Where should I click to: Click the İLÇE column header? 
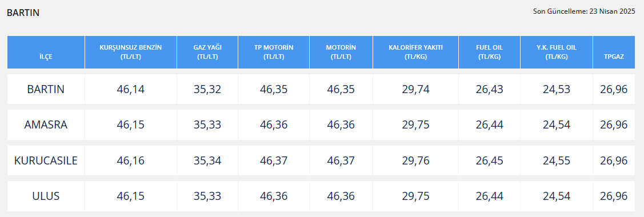46,57
